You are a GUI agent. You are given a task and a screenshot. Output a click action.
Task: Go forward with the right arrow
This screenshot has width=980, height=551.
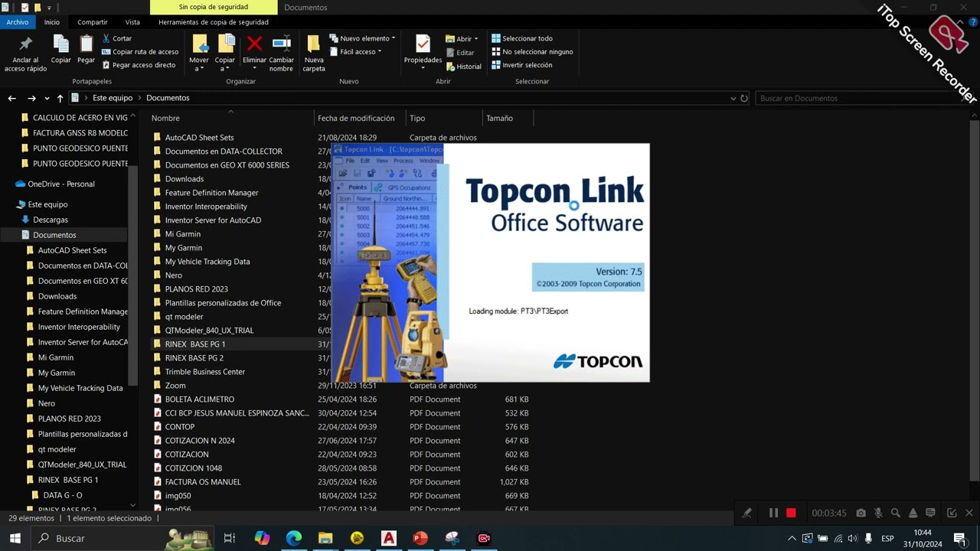click(31, 98)
